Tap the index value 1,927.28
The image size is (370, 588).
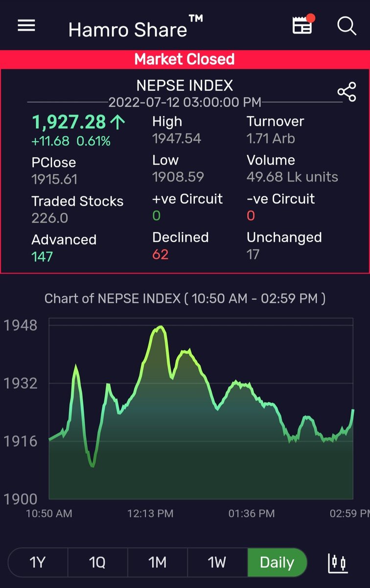tap(69, 122)
